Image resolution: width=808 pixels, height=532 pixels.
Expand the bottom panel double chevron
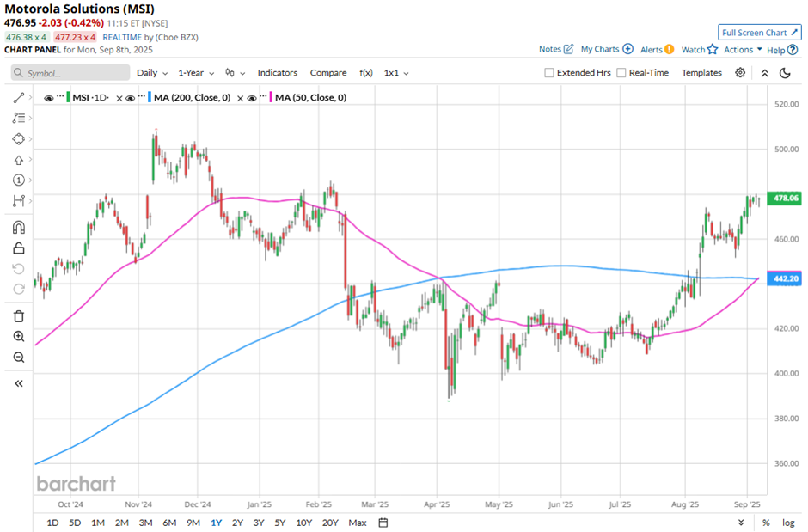[x=741, y=523]
